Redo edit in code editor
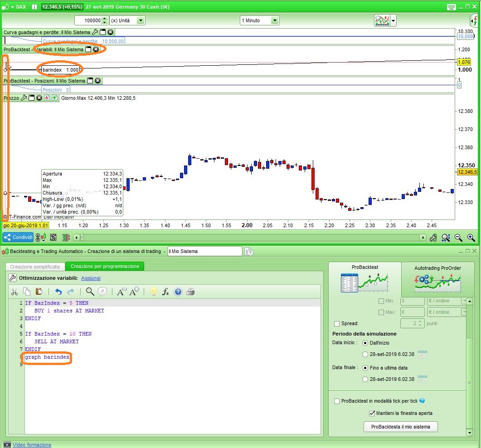 point(71,292)
